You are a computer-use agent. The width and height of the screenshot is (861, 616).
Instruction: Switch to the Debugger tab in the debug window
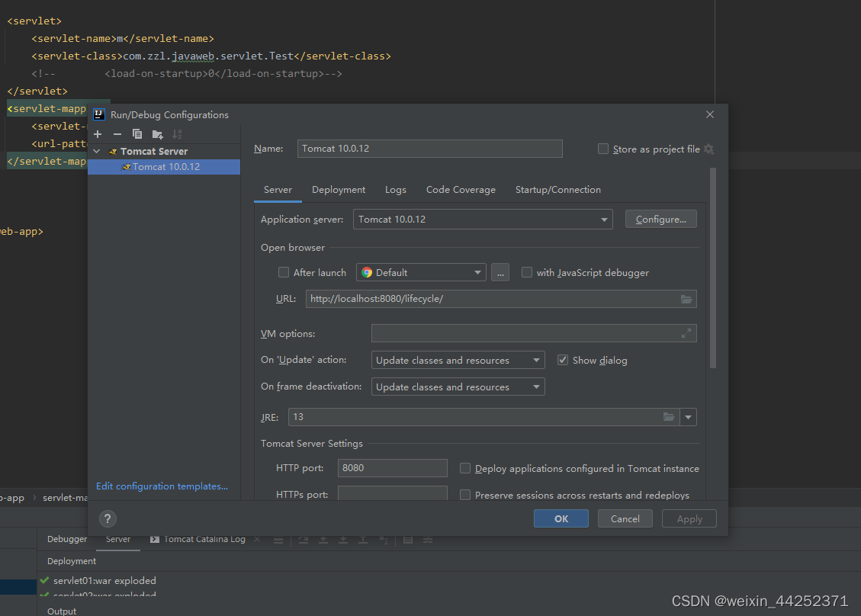click(x=67, y=539)
